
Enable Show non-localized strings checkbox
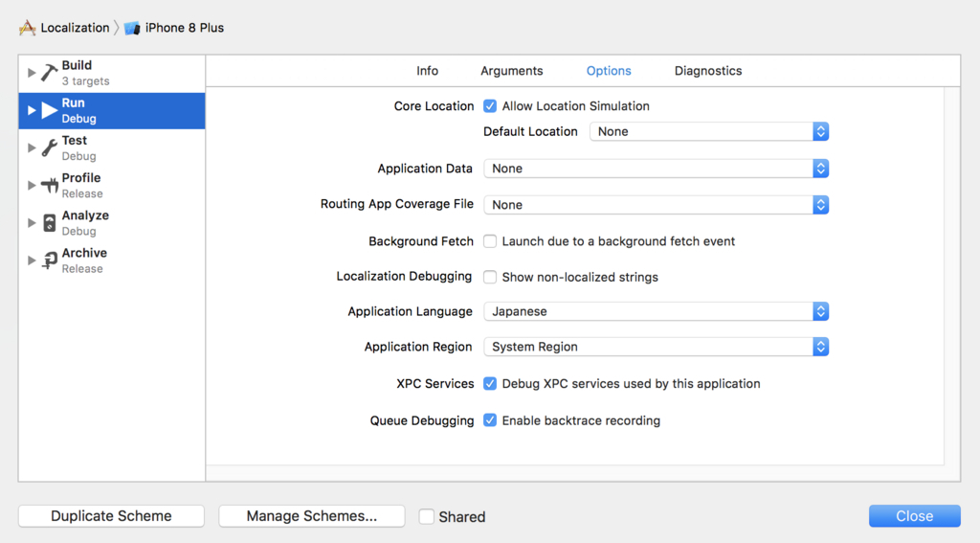490,277
